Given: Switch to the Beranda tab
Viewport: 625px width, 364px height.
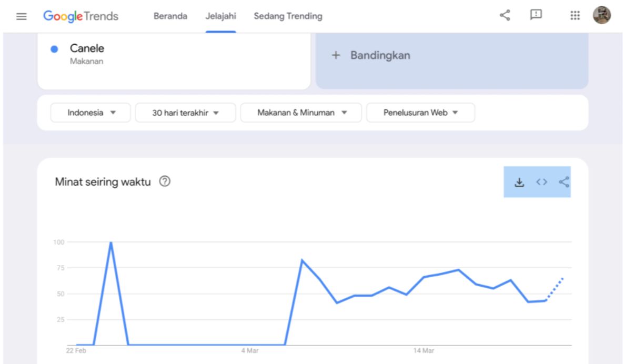Looking at the screenshot, I should [170, 16].
